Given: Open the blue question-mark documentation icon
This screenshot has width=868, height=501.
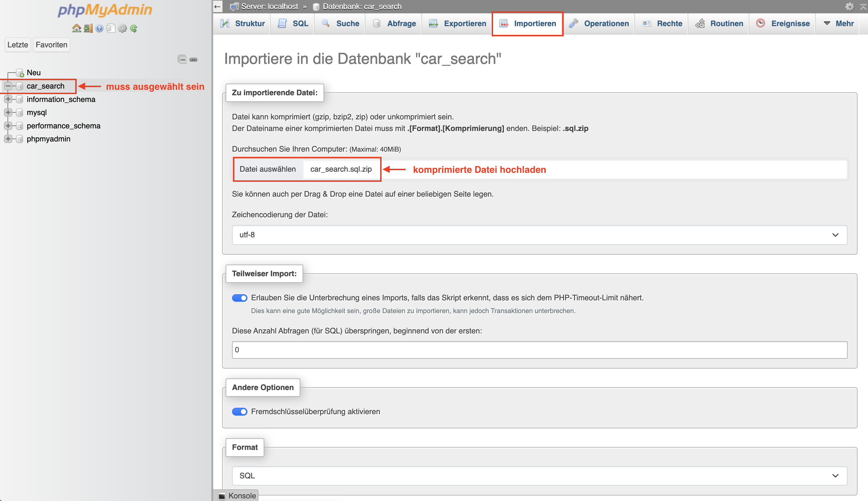Looking at the screenshot, I should click(x=99, y=28).
